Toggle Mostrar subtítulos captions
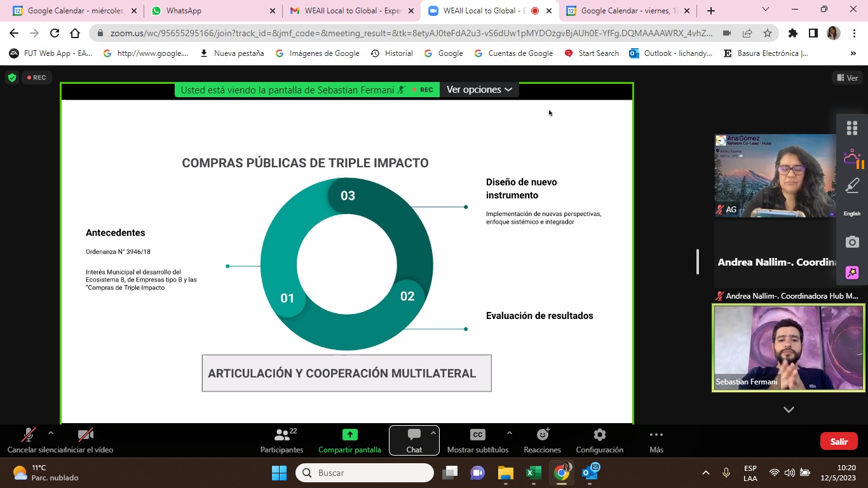This screenshot has width=868, height=488. pos(477,440)
